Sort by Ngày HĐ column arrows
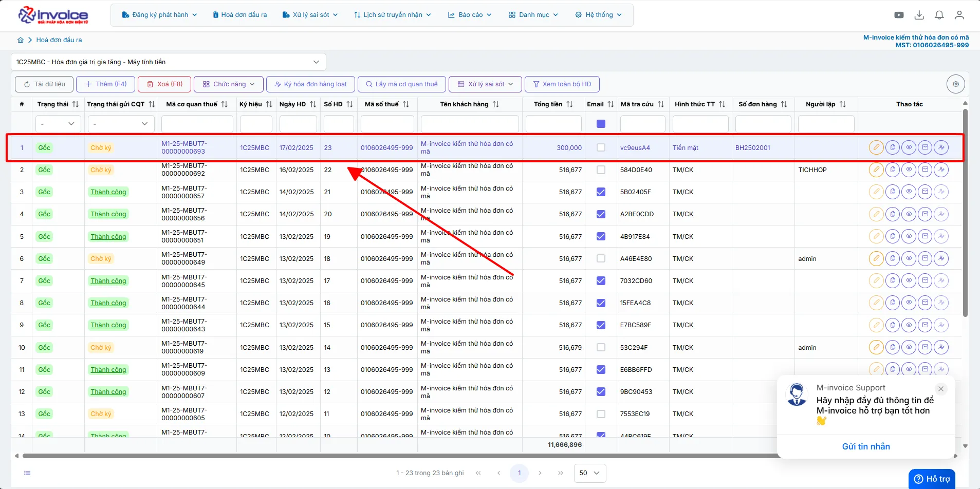This screenshot has height=489, width=980. point(313,104)
